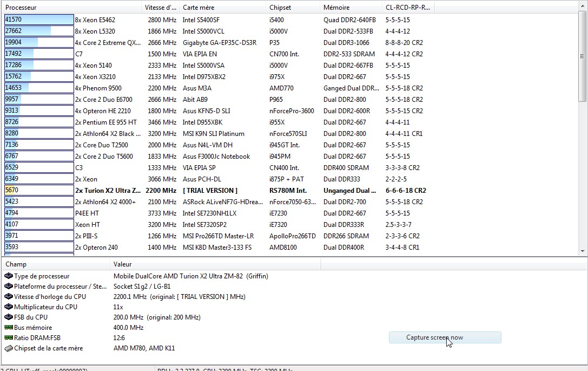Image resolution: width=588 pixels, height=371 pixels.
Task: Click the 2x Opteron 240 entry
Action: tap(96, 248)
